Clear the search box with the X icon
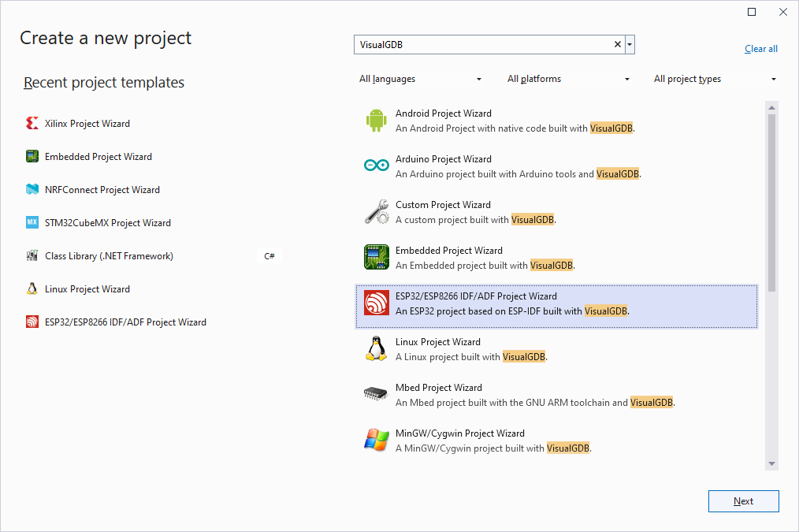The width and height of the screenshot is (799, 532). tap(618, 44)
